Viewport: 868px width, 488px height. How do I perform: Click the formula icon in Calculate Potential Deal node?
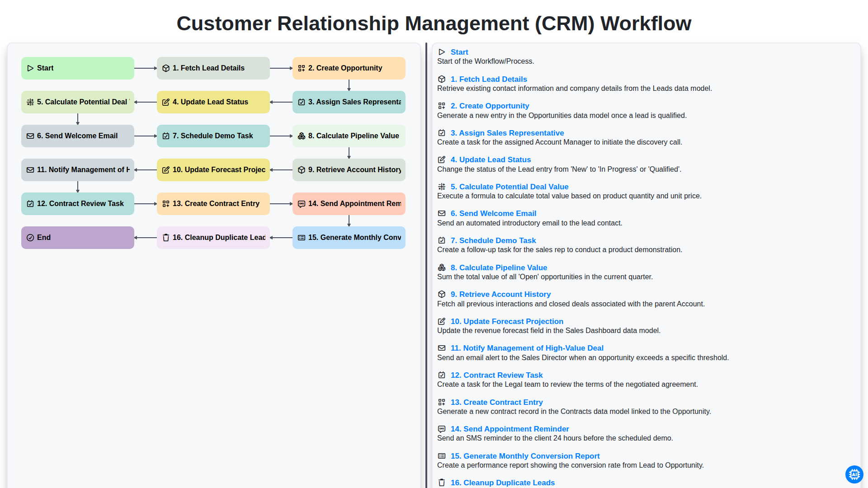30,102
